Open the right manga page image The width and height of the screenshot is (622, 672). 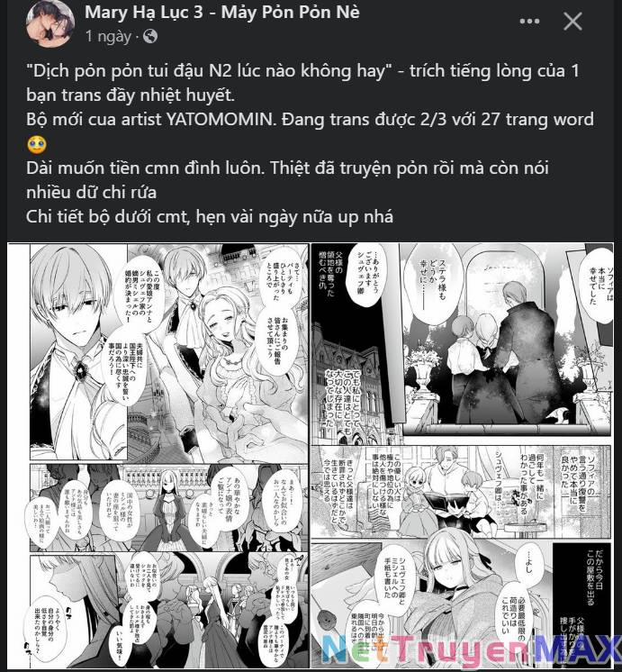pos(462,455)
